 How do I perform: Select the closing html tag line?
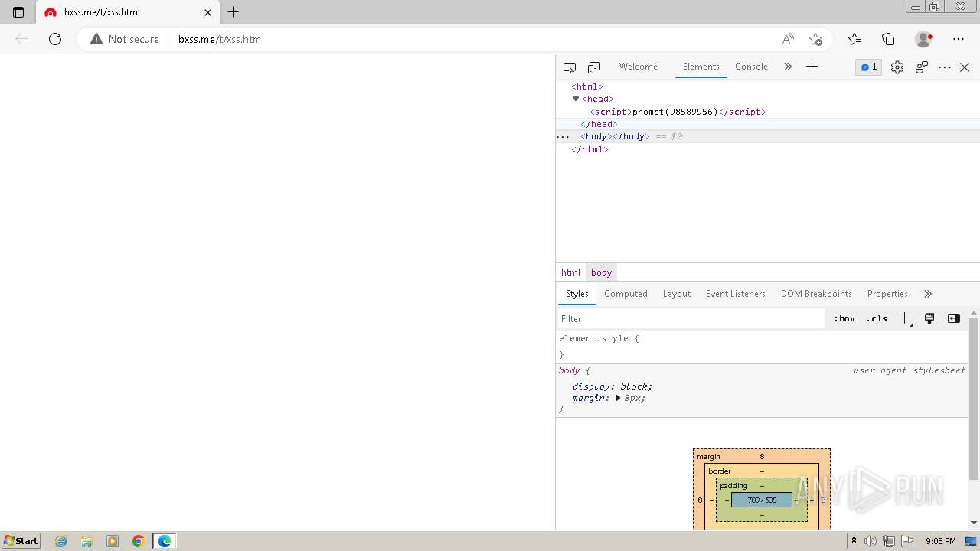[x=590, y=149]
